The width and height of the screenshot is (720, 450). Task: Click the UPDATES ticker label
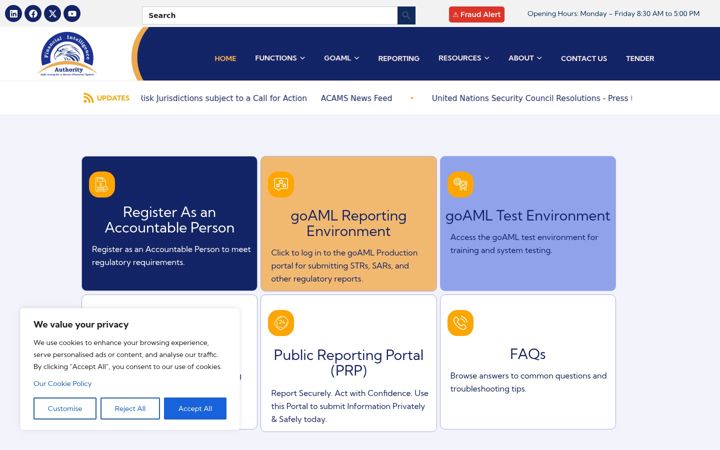click(113, 98)
